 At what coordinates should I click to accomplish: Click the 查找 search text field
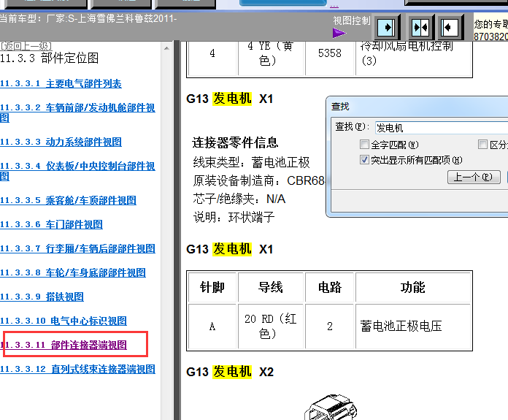pos(442,127)
